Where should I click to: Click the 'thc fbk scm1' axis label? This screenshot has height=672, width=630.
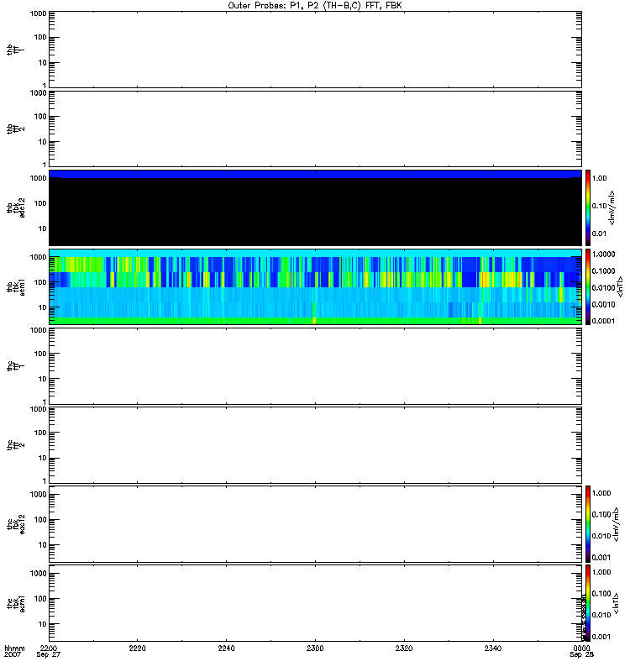(x=15, y=603)
